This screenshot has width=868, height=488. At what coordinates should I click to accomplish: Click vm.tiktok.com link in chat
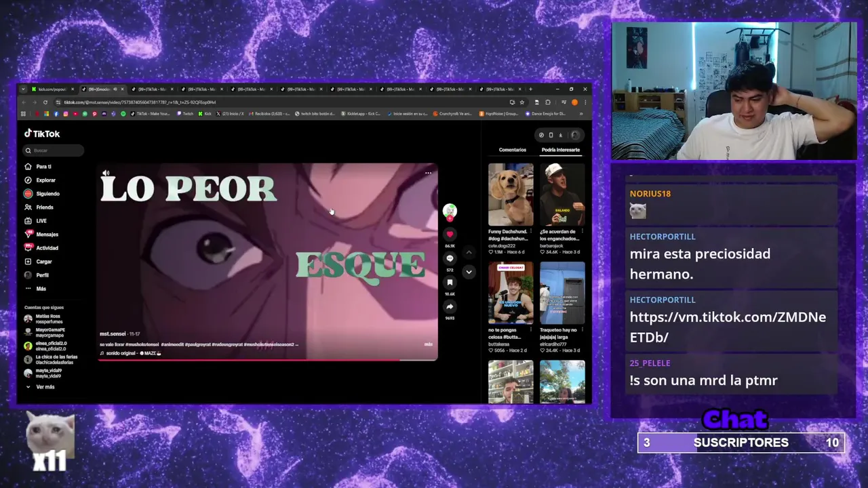[728, 327]
